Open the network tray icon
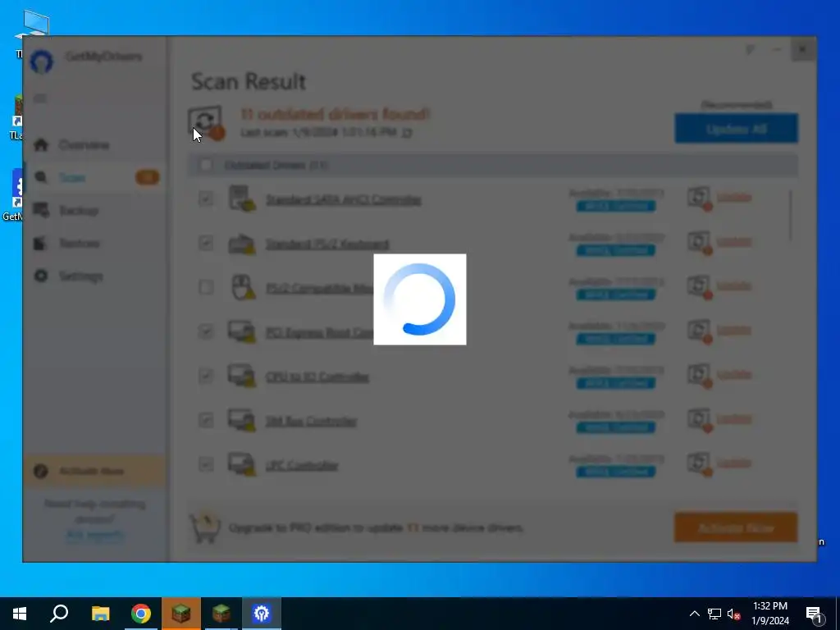840x630 pixels. (714, 614)
